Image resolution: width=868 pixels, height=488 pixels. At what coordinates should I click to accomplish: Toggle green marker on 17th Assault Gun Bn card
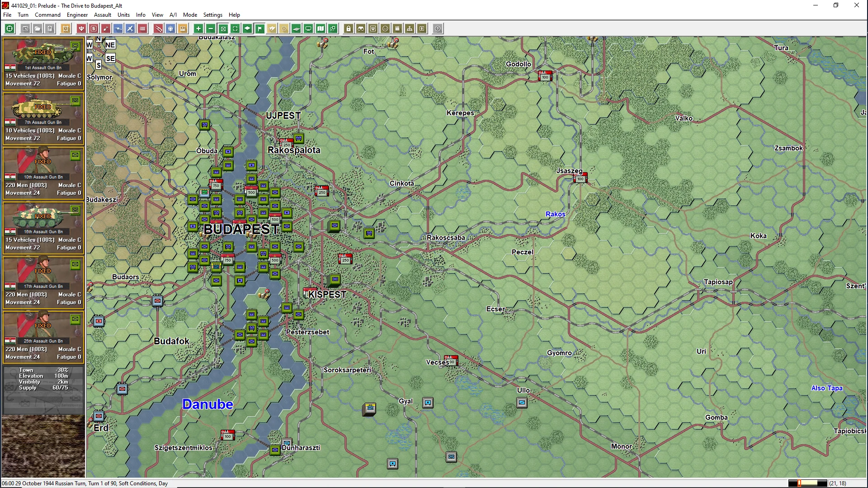pos(75,264)
